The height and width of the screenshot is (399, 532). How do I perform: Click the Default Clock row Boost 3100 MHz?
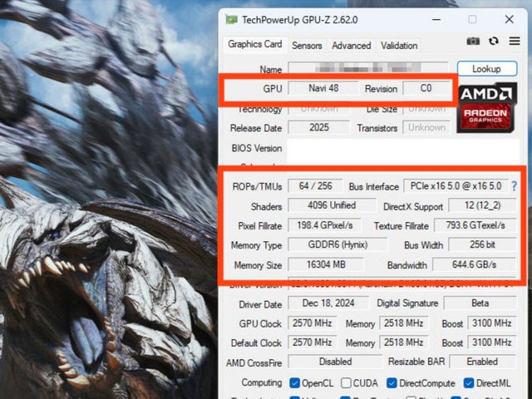[492, 342]
